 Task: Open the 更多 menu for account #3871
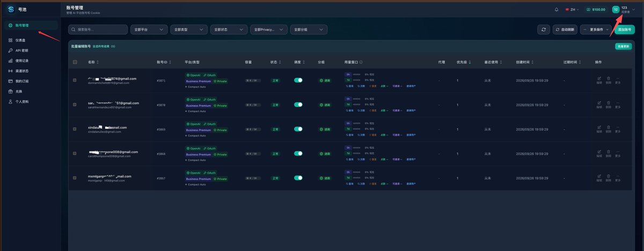coord(618,81)
